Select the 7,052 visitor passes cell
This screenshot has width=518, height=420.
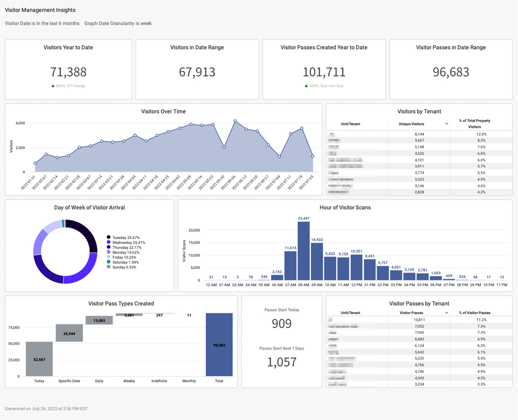(419, 326)
